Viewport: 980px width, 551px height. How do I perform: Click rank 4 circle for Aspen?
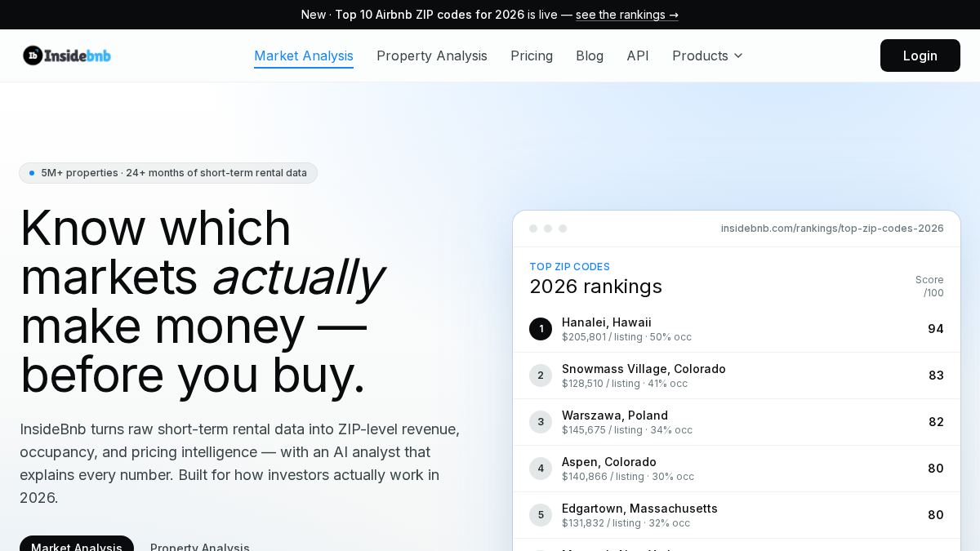click(x=541, y=469)
